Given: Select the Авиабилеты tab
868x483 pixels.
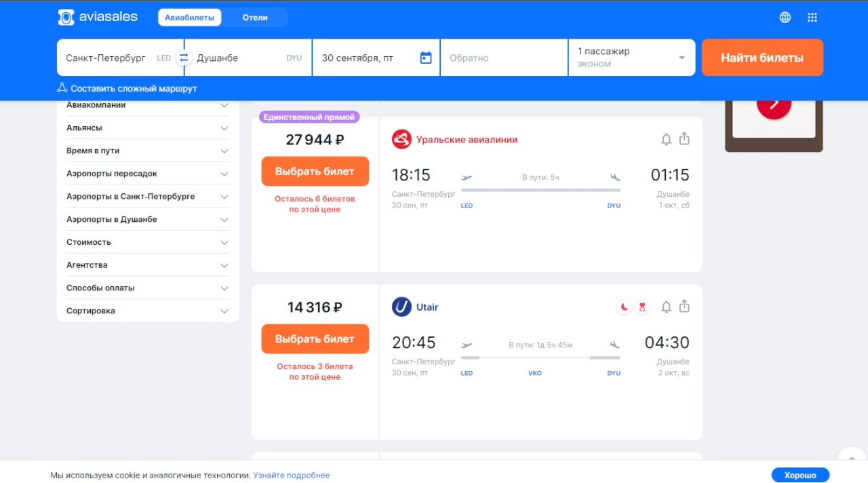Looking at the screenshot, I should coord(190,18).
